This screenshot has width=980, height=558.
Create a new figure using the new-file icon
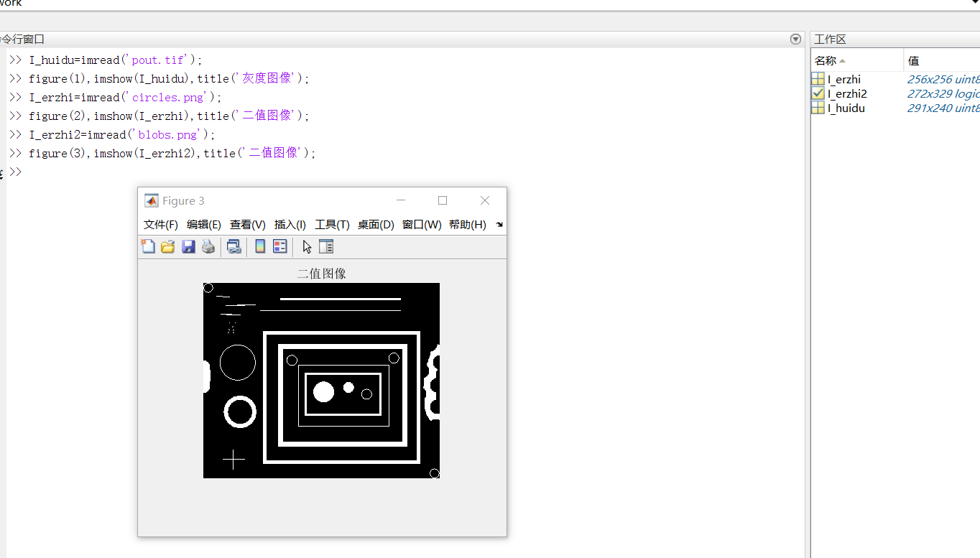148,246
